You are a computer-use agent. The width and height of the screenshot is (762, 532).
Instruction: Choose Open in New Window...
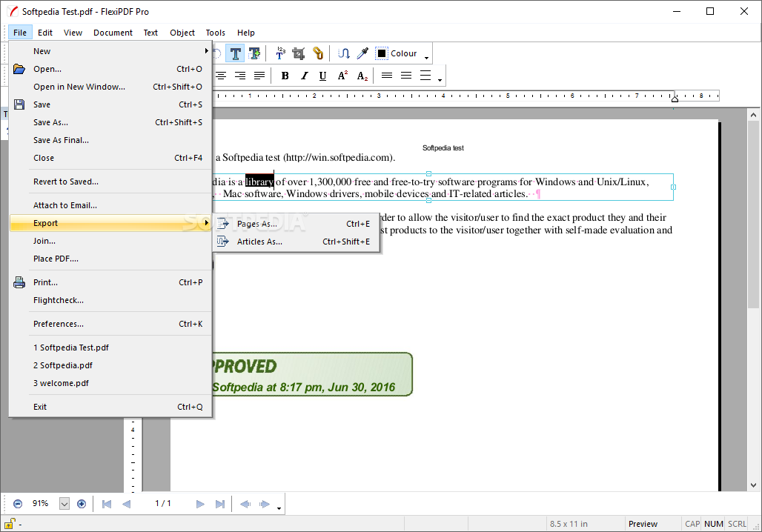(110, 87)
